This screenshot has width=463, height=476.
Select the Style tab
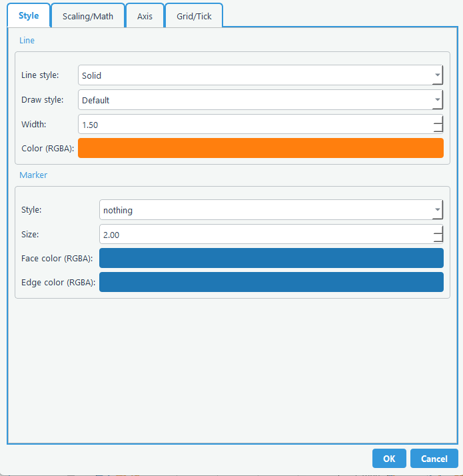(x=29, y=15)
